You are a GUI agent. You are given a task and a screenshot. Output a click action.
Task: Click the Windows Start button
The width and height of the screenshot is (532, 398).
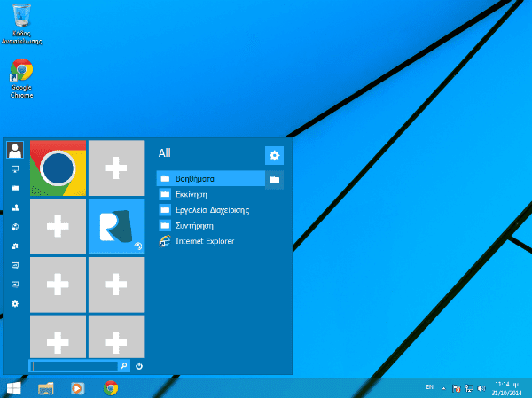(15, 388)
